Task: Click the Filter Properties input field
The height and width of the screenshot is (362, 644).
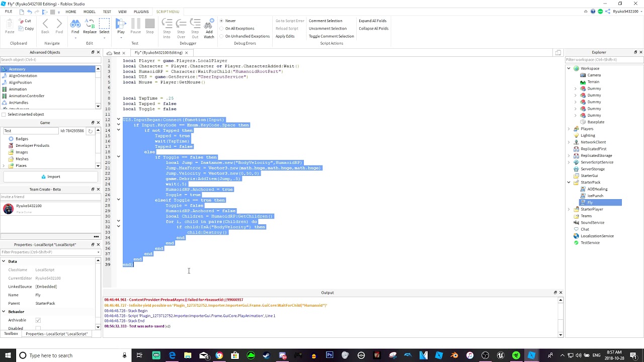Action: click(x=50, y=252)
